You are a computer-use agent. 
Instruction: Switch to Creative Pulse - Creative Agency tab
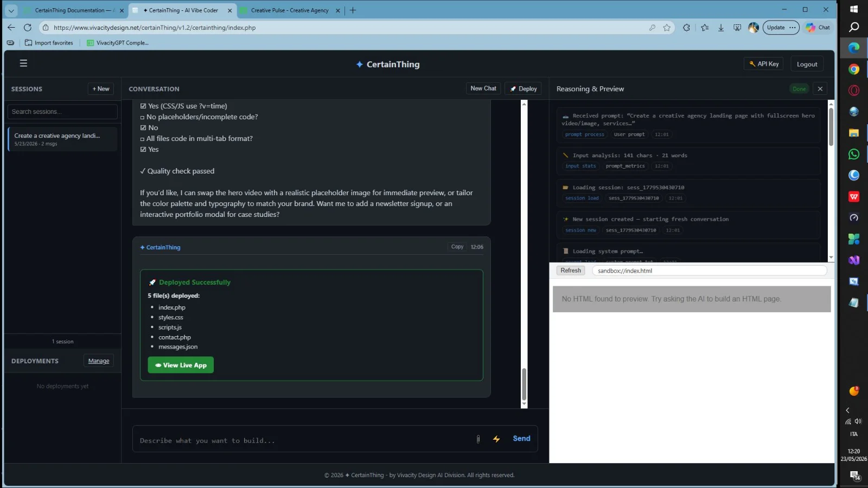pos(290,10)
